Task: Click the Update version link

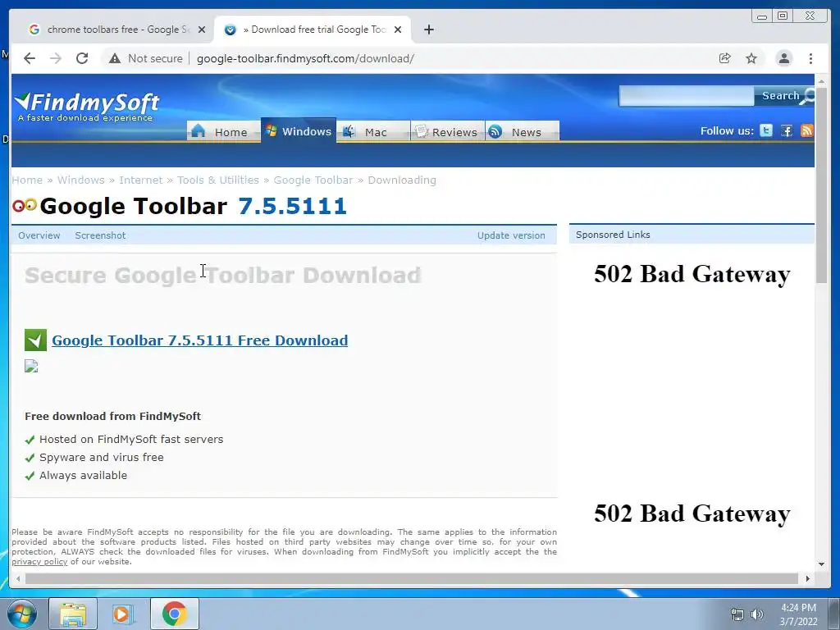Action: tap(511, 235)
